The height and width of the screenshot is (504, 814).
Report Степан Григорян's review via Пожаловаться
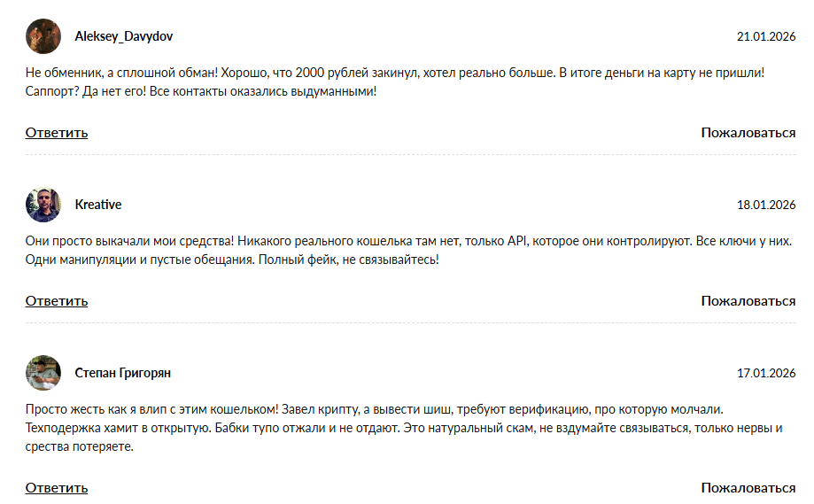point(748,488)
